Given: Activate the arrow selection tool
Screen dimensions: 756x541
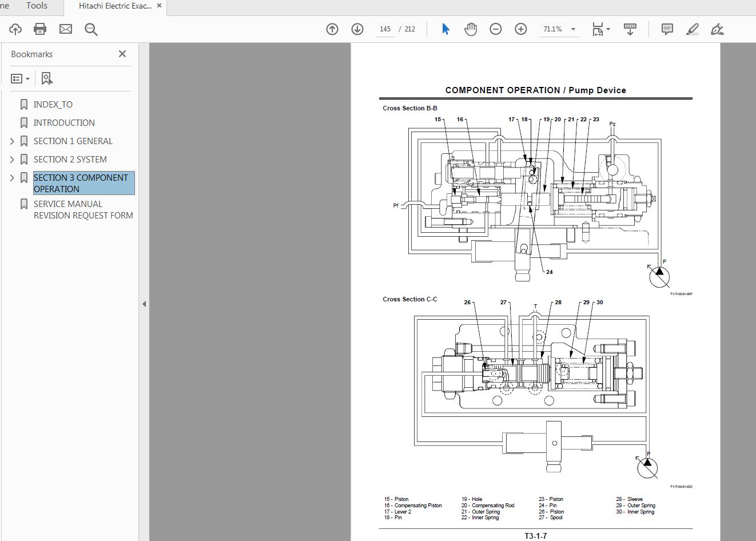Looking at the screenshot, I should click(445, 29).
